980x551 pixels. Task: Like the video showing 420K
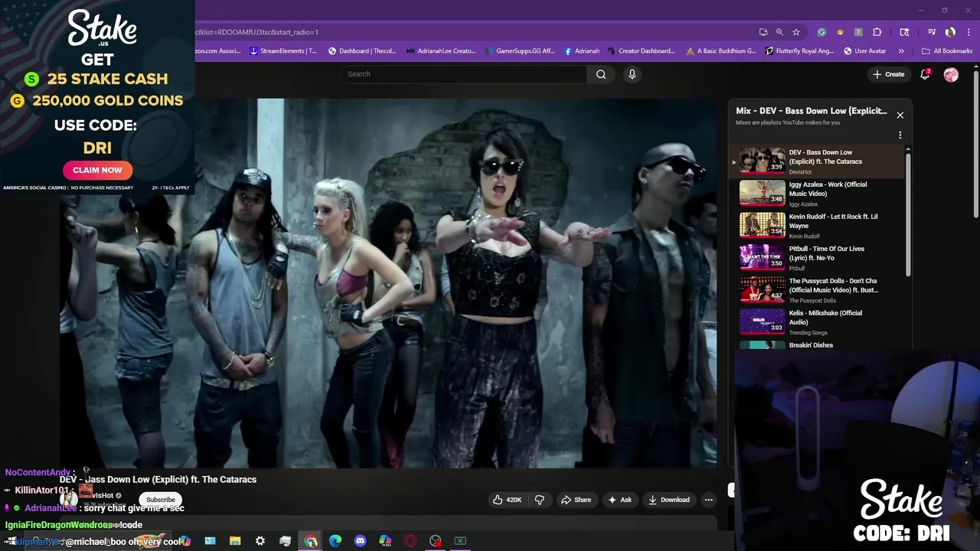[x=507, y=500]
